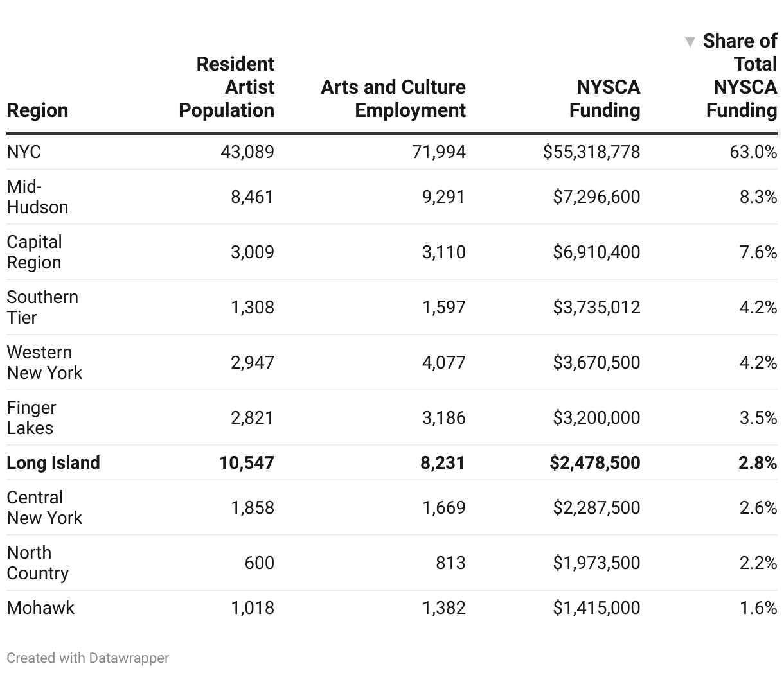This screenshot has width=784, height=673.
Task: Select Central New York row label
Action: tap(44, 508)
